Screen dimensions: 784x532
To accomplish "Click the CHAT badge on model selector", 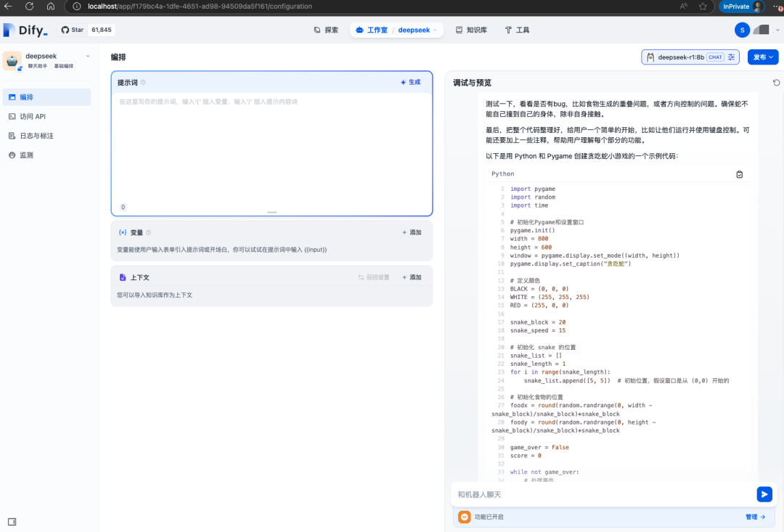I will coord(716,57).
